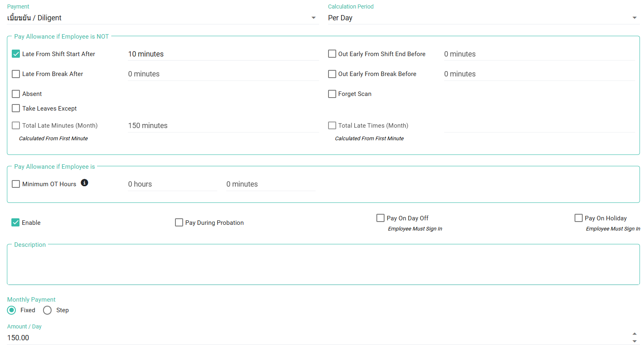Uncheck the Enable checkbox
The width and height of the screenshot is (644, 348).
[15, 222]
